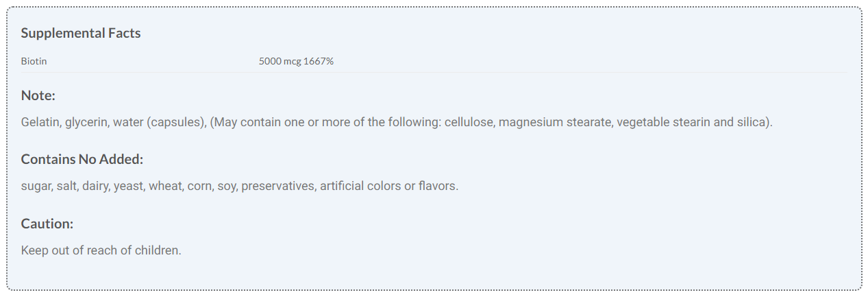This screenshot has width=868, height=297.
Task: Click the magnesium stearate text
Action: [554, 122]
